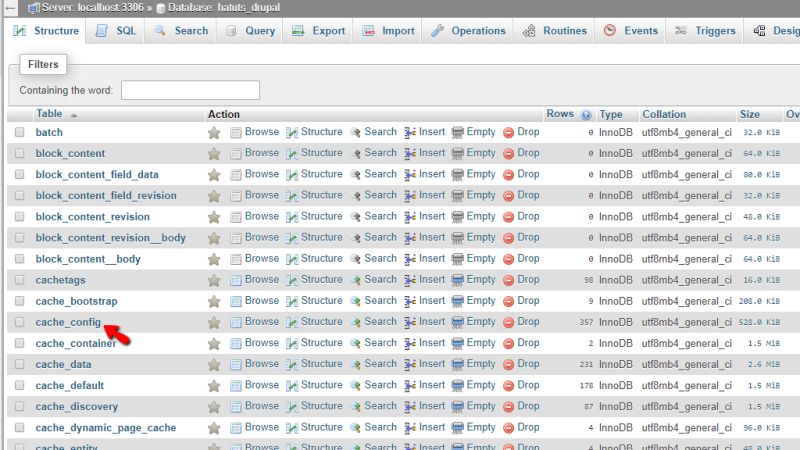Click the Insert icon in block_content_field_data row

[x=410, y=175]
